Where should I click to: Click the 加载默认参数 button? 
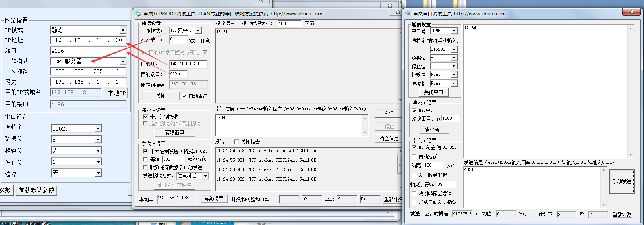[x=37, y=190]
